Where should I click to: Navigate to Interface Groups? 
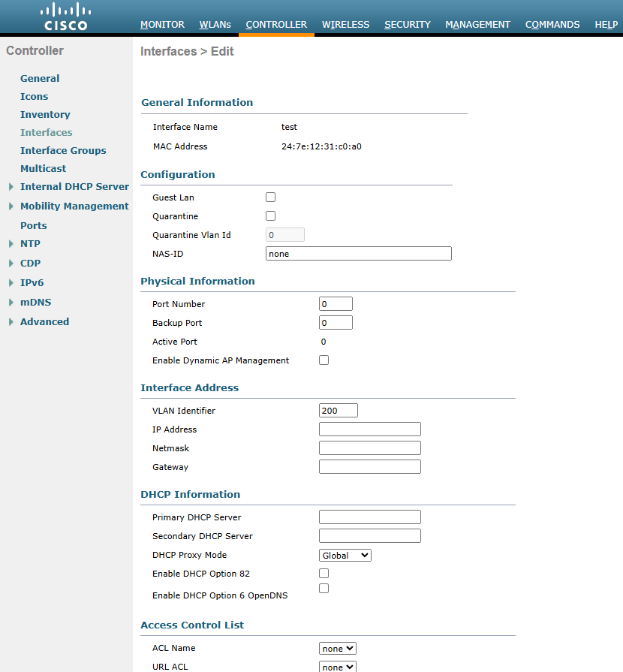(x=63, y=150)
